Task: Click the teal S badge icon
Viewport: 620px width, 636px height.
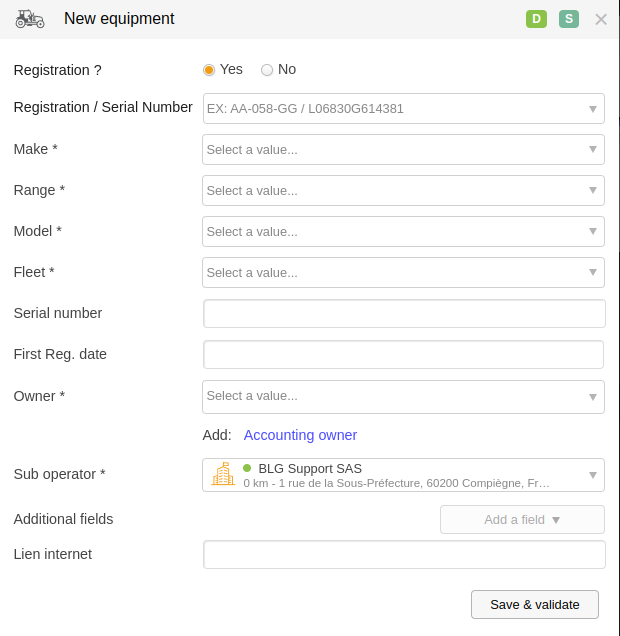Action: coord(569,19)
